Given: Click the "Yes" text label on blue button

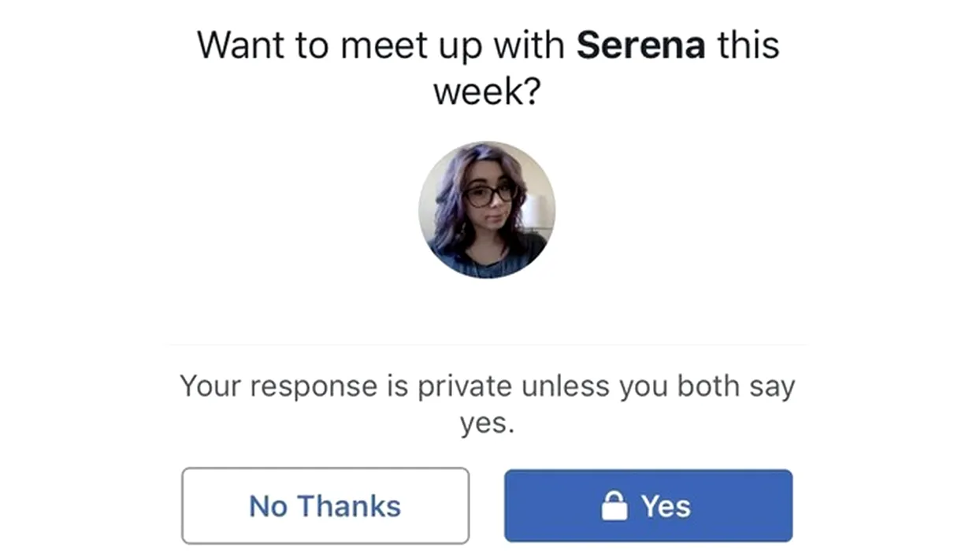Looking at the screenshot, I should (x=666, y=506).
